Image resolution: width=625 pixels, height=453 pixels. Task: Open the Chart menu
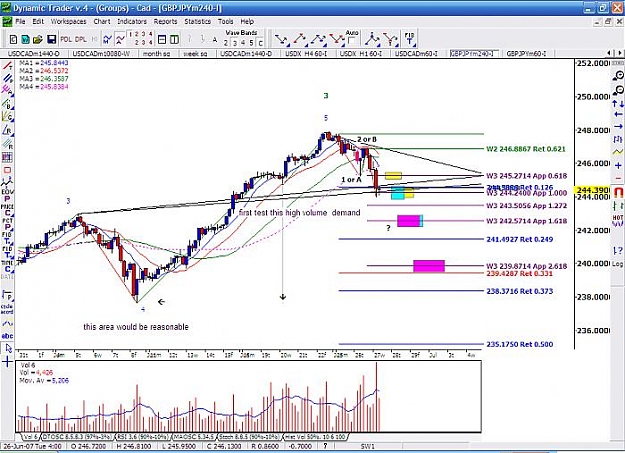point(102,22)
